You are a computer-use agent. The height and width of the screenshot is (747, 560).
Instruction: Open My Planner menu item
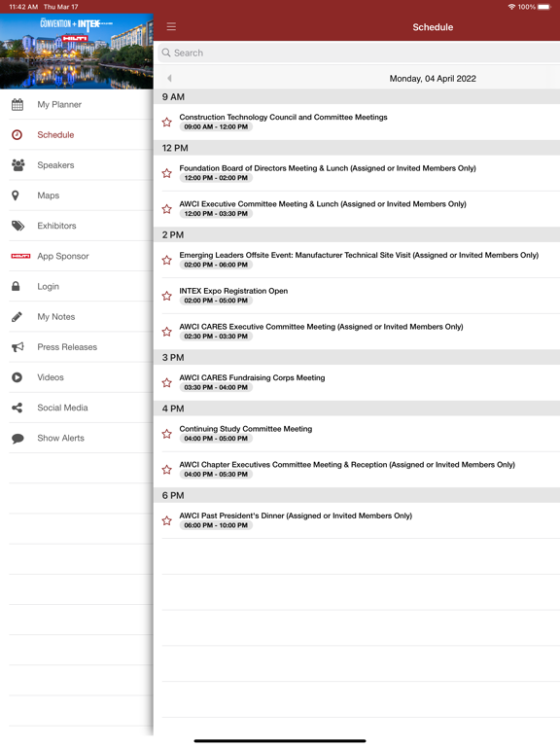coord(76,104)
